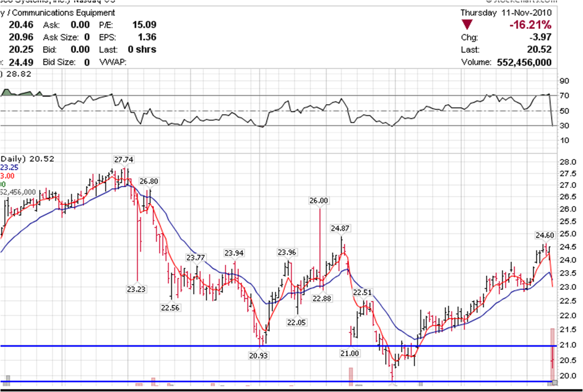Click the VWAP label
This screenshot has height=392, width=583.
pos(113,62)
